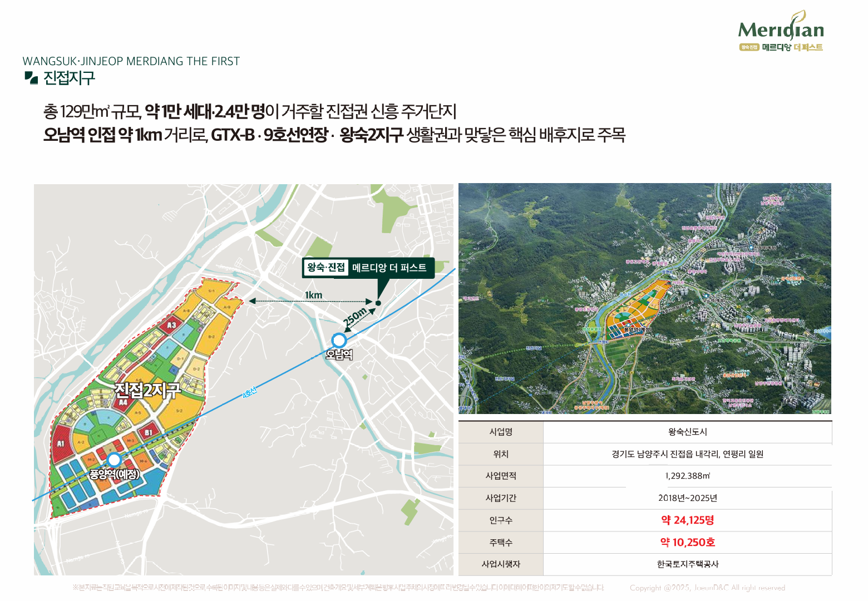The width and height of the screenshot is (868, 601).
Task: Click the red 약 24,125명 population value
Action: point(687,520)
